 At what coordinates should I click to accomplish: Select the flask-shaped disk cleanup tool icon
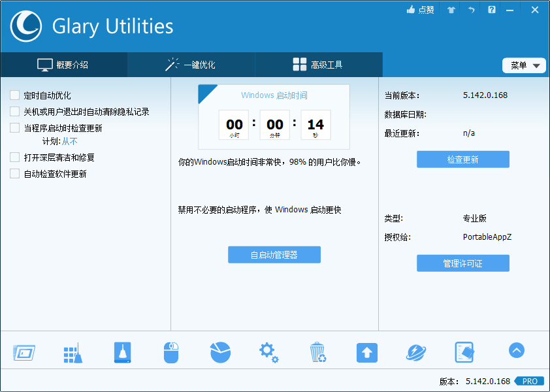coord(121,352)
